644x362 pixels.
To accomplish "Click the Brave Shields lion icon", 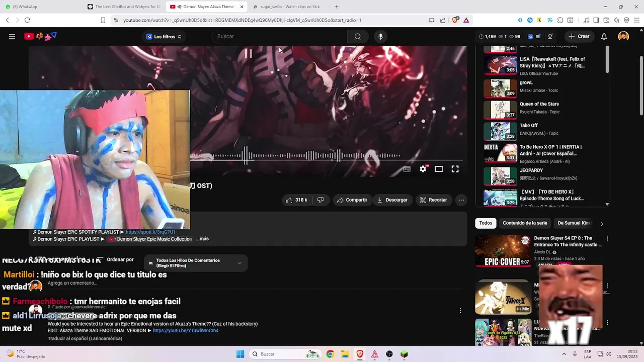I will (455, 20).
